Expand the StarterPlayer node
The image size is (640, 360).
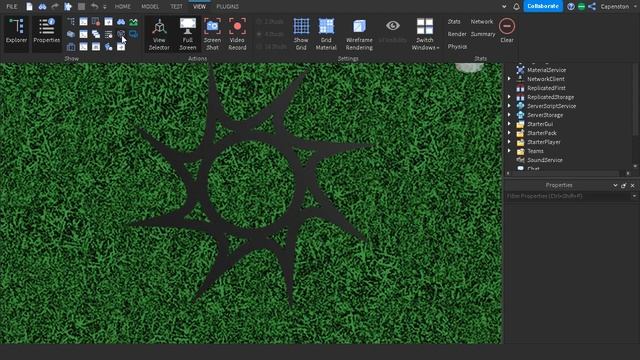[509, 142]
